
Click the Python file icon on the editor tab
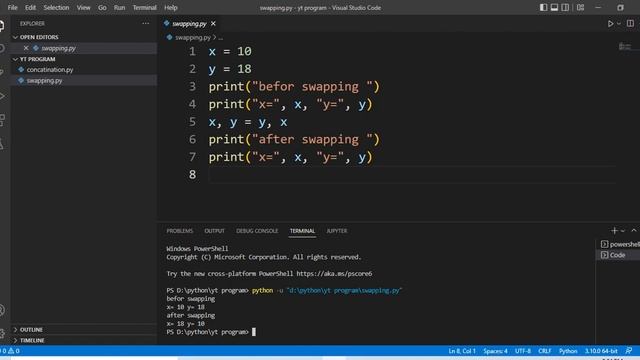click(x=167, y=24)
